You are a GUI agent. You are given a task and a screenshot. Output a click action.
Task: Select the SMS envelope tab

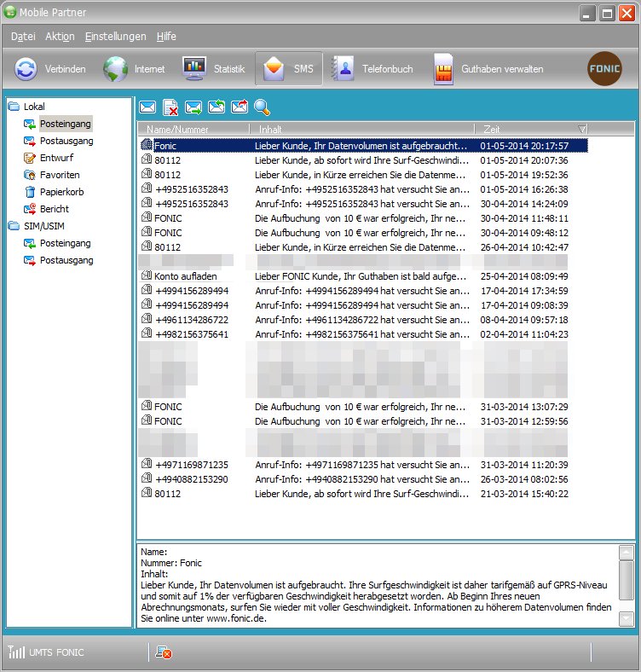(x=289, y=69)
